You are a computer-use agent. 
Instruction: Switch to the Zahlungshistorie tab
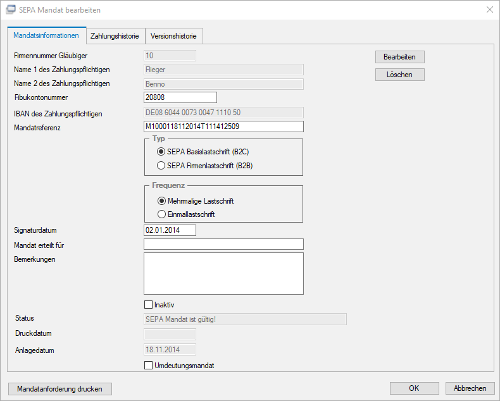click(115, 36)
